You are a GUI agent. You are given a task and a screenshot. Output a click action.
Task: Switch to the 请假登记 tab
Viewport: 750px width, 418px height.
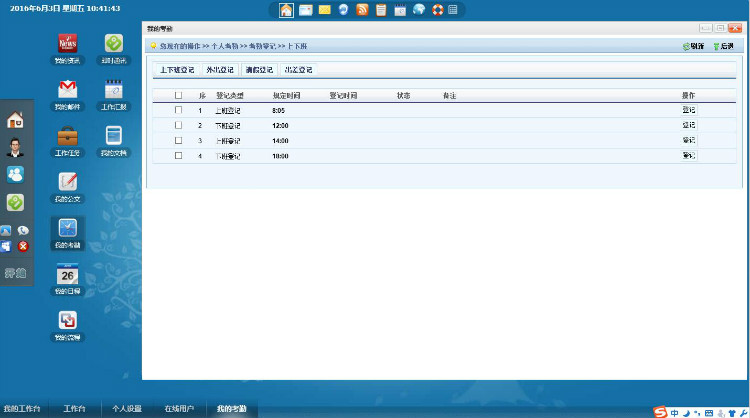[x=259, y=70]
